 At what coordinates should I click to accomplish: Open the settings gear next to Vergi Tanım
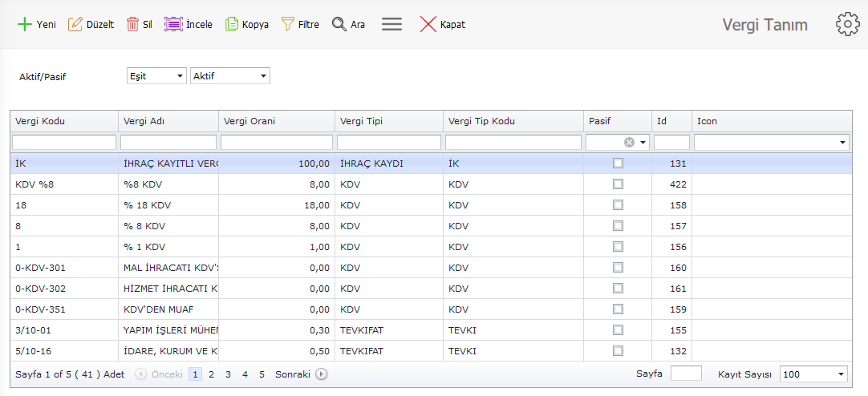tap(847, 25)
